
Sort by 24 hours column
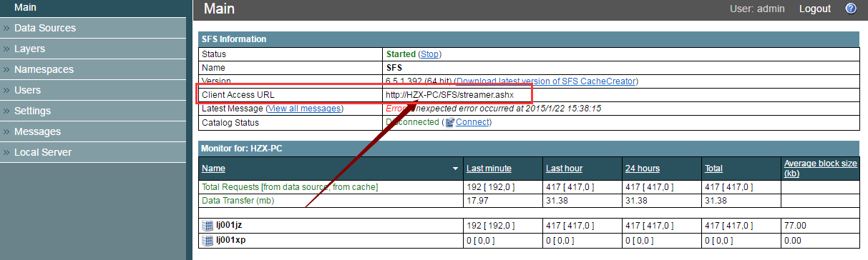tap(643, 169)
